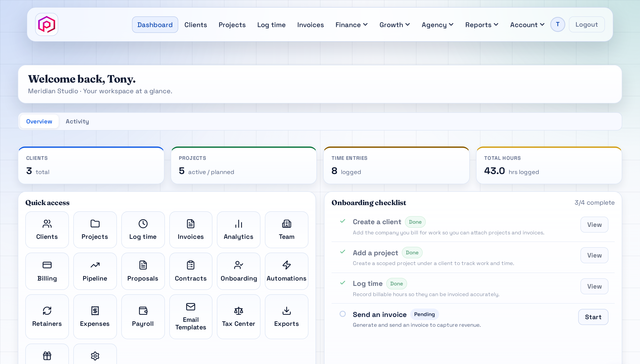Click the Log time checklist checkmark
The width and height of the screenshot is (640, 364).
tap(342, 283)
